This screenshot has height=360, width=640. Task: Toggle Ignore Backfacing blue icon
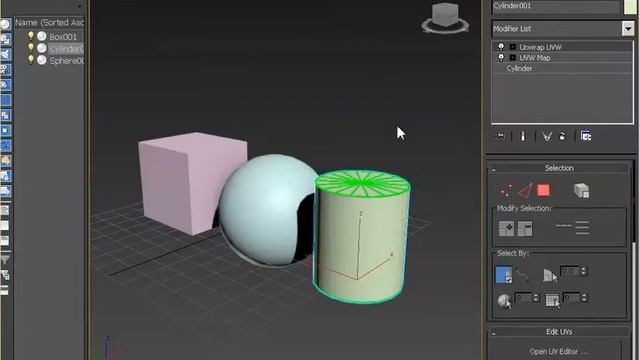point(504,275)
